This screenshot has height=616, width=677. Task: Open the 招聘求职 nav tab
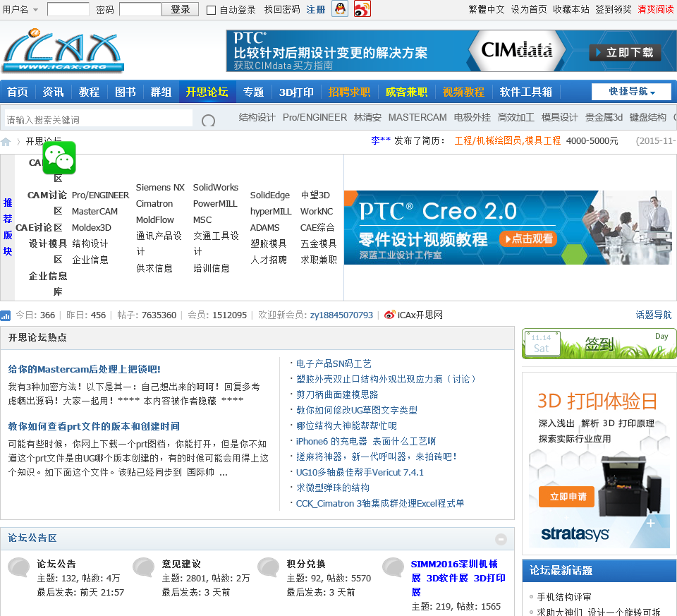(349, 92)
